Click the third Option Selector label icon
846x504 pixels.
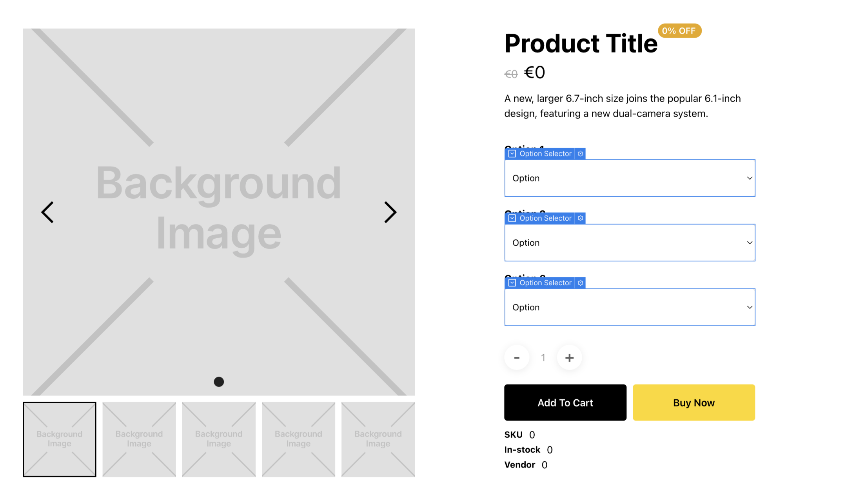pyautogui.click(x=512, y=283)
